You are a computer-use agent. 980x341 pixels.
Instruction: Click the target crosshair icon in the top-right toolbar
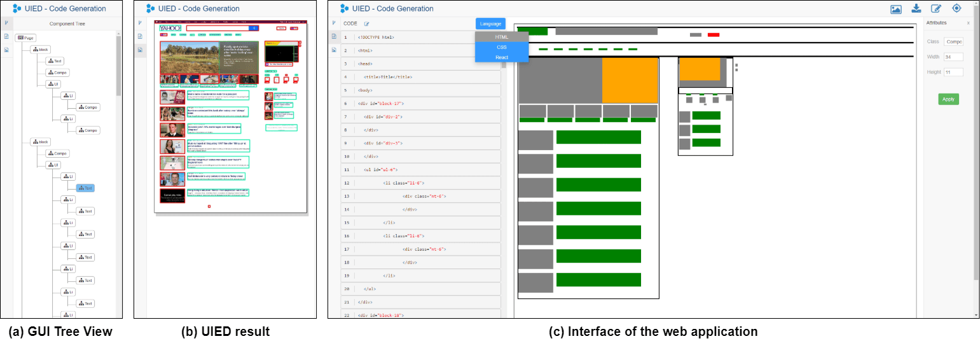click(x=956, y=8)
